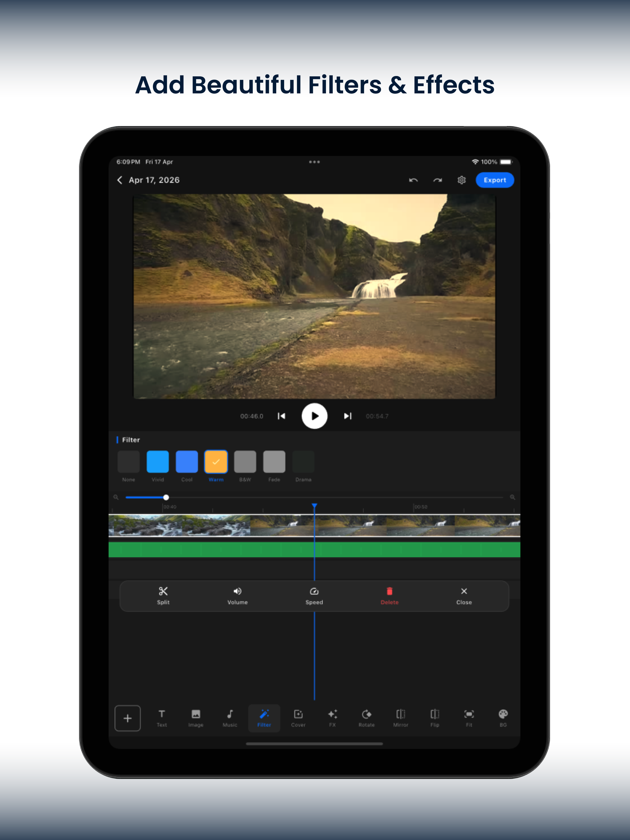630x840 pixels.
Task: Redo the last edit
Action: point(437,180)
